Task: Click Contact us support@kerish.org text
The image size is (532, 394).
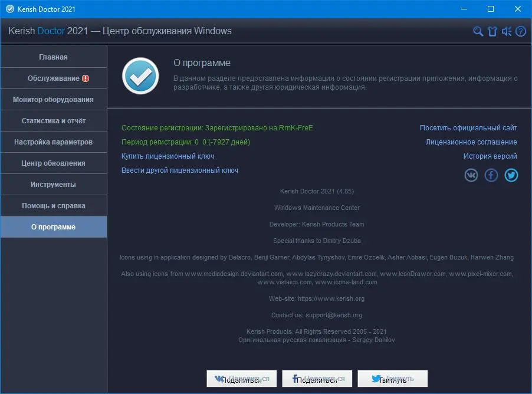Action: coord(317,316)
